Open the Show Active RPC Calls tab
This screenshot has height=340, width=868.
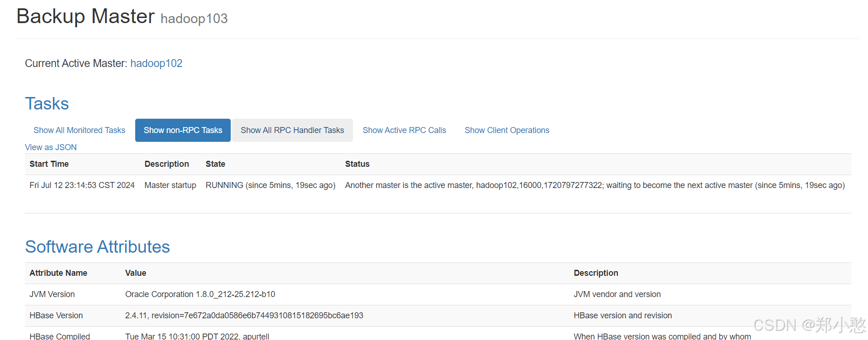pos(404,130)
